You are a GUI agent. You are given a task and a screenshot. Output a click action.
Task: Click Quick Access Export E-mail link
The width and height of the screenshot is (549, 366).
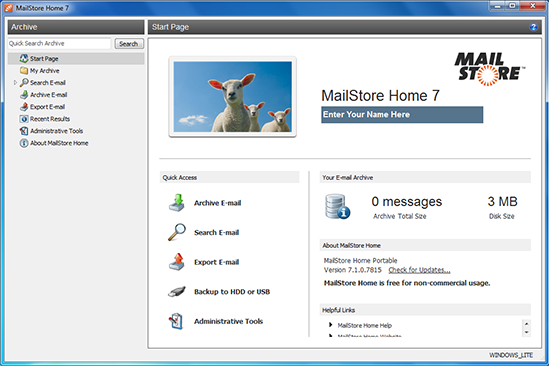(216, 262)
